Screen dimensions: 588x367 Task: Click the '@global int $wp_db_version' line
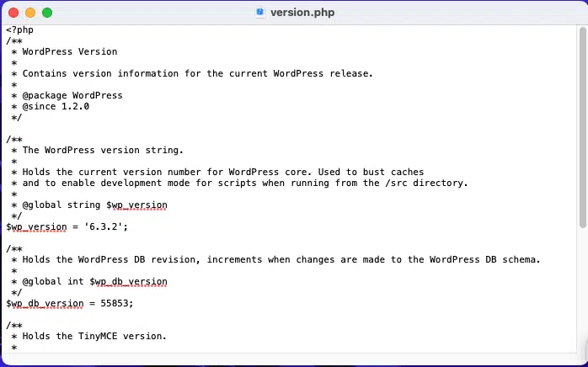pos(89,281)
